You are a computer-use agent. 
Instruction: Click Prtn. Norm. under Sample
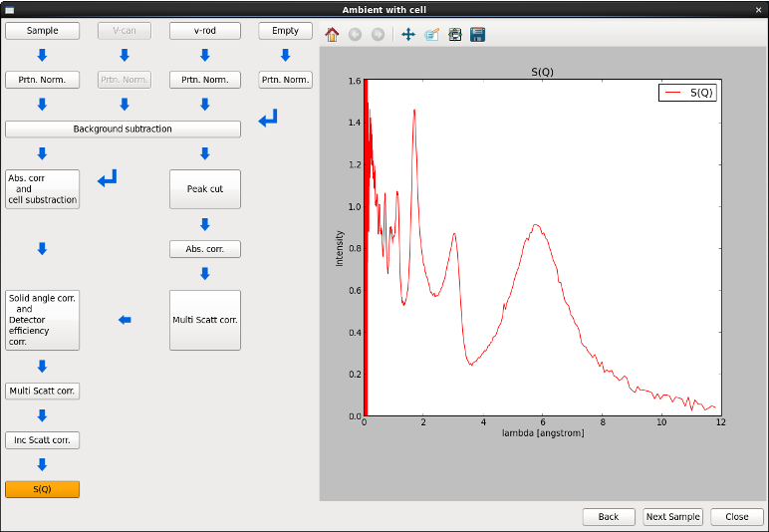(42, 80)
